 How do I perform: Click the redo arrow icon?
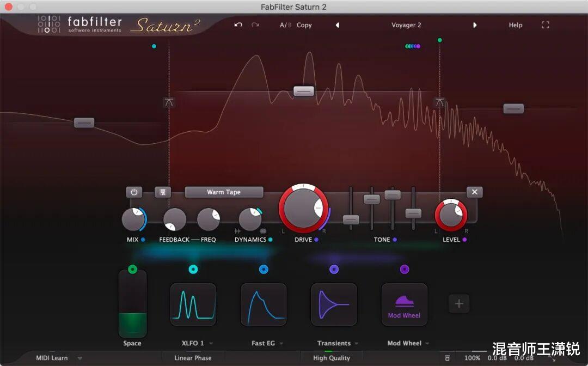(255, 25)
